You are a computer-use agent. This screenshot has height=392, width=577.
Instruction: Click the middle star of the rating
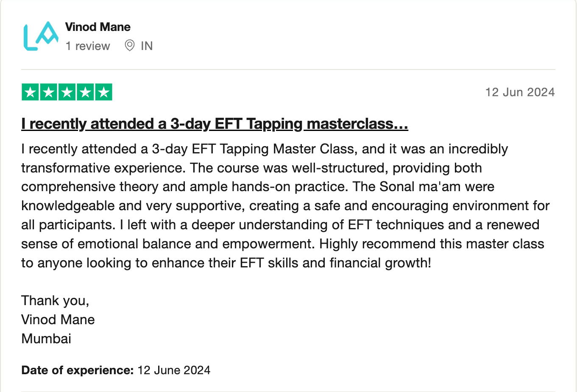[67, 92]
